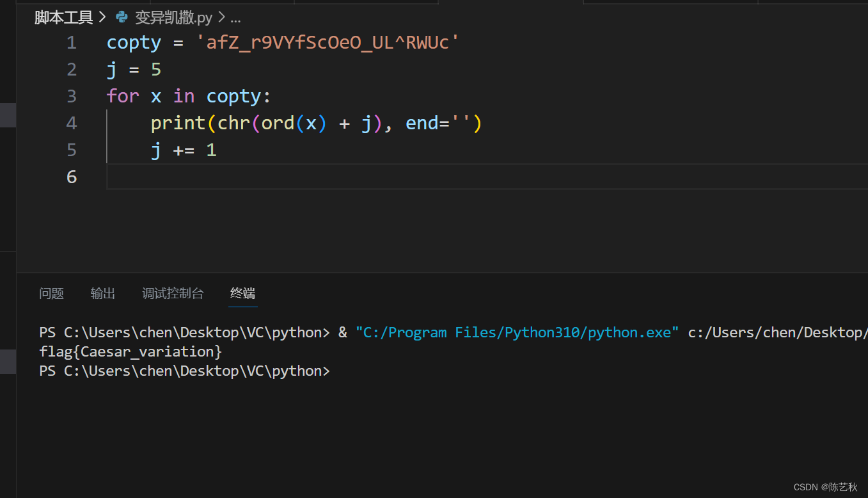Open the trailing ellipsis breadcrumb segment

(x=235, y=19)
